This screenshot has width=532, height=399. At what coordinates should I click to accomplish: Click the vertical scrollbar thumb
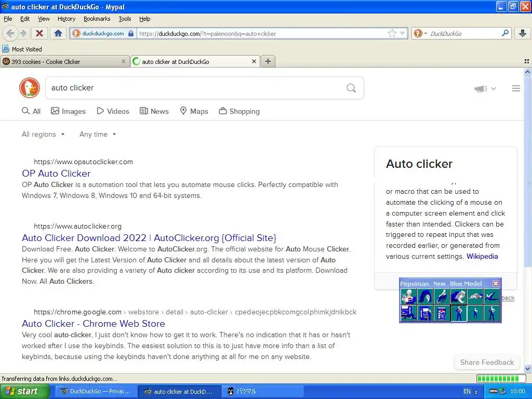coord(527,171)
